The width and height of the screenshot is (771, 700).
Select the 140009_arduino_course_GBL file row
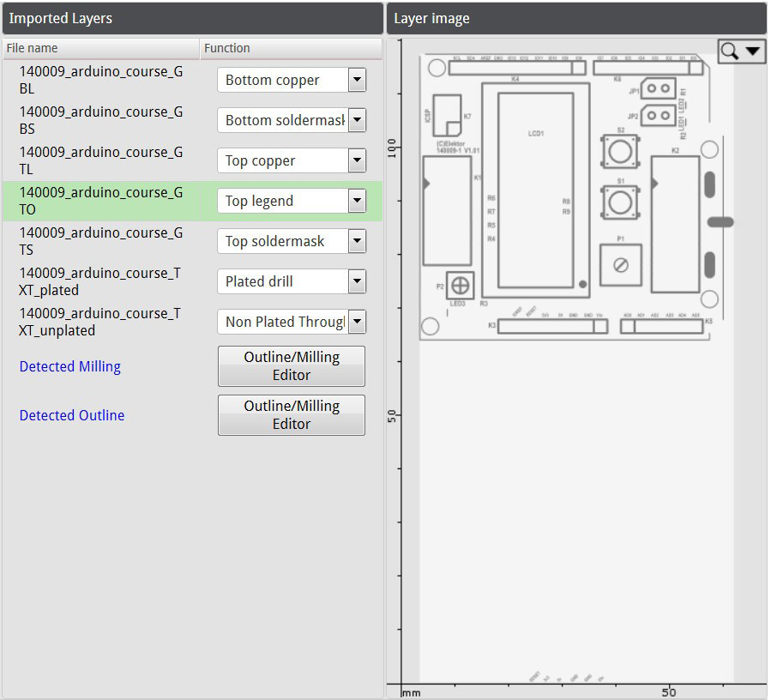coord(193,80)
